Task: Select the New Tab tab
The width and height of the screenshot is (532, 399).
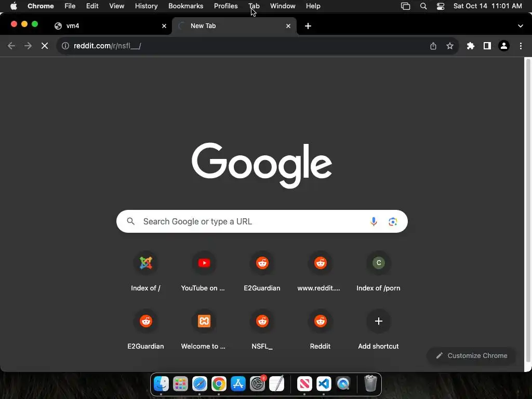Action: pyautogui.click(x=234, y=26)
